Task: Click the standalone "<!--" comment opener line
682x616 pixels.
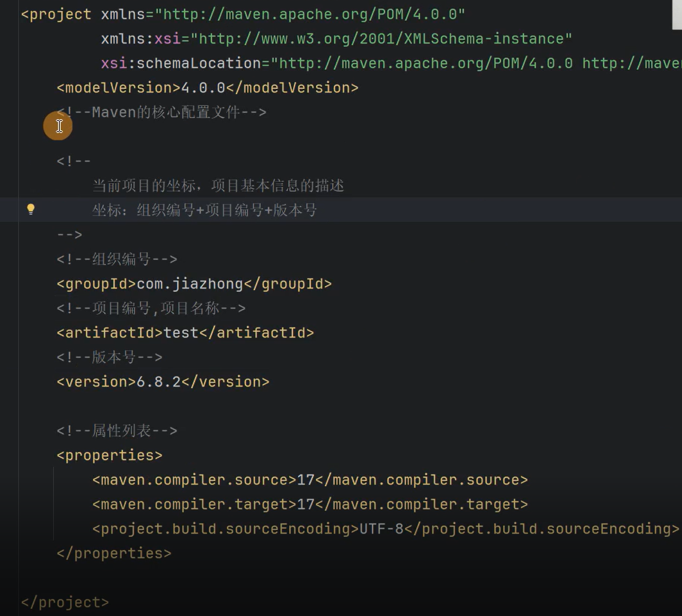Action: click(x=74, y=161)
